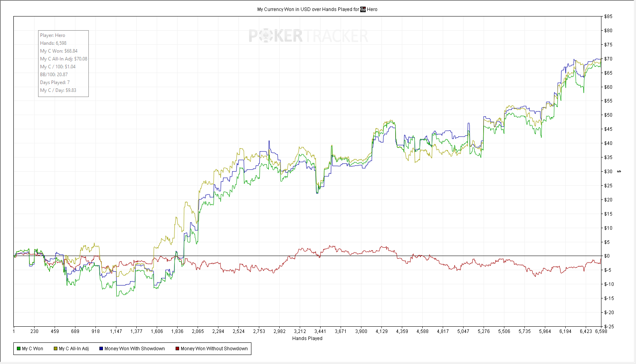Click "My C / Day: $9.83" stat line
636x364 pixels.
pos(58,90)
